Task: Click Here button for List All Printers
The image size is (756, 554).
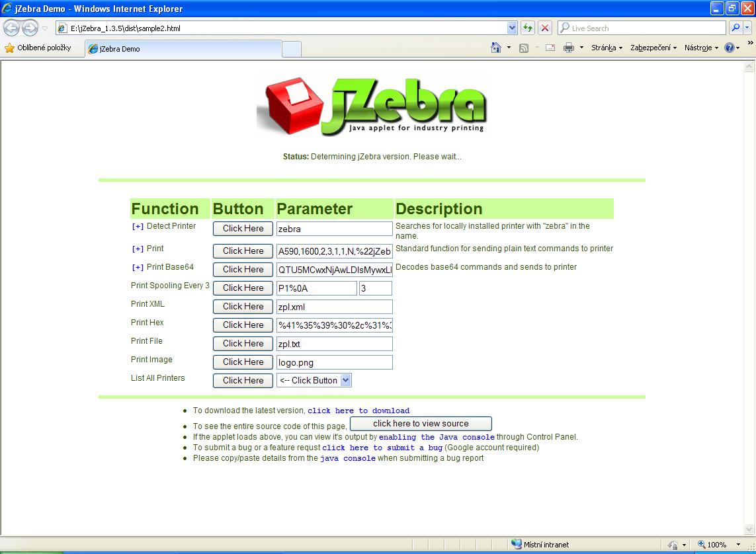Action: click(x=243, y=380)
